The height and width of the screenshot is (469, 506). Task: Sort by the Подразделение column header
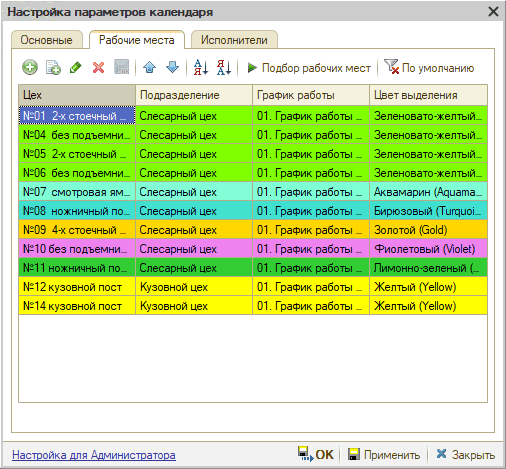click(x=194, y=95)
